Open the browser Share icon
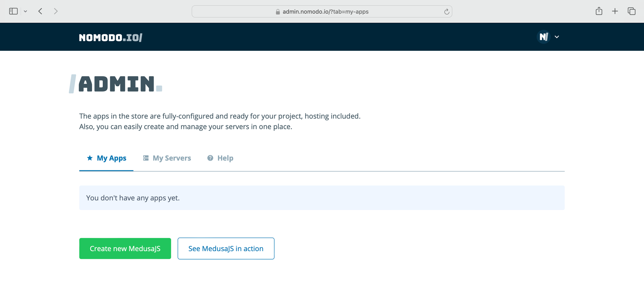Viewport: 644px width, 299px height. click(599, 11)
